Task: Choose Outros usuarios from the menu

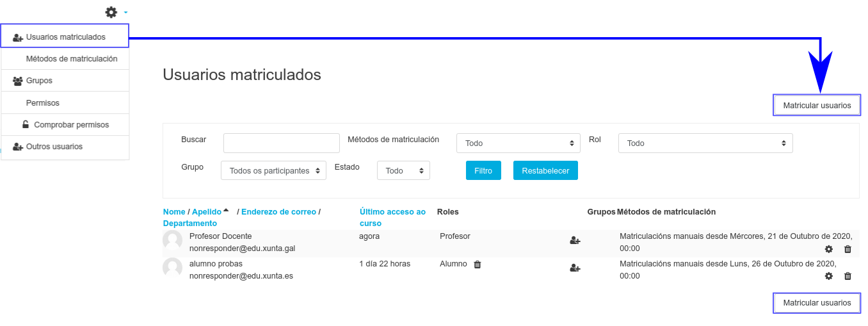Action: point(54,147)
